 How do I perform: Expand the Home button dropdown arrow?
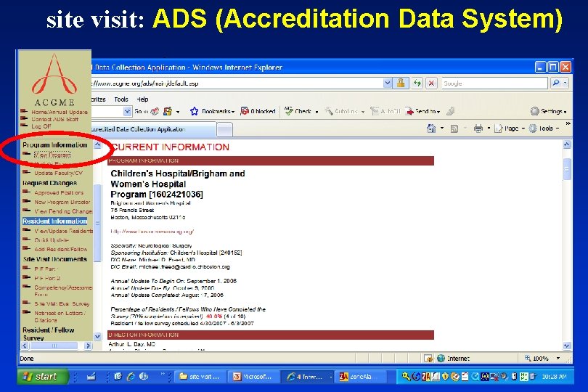tap(441, 128)
